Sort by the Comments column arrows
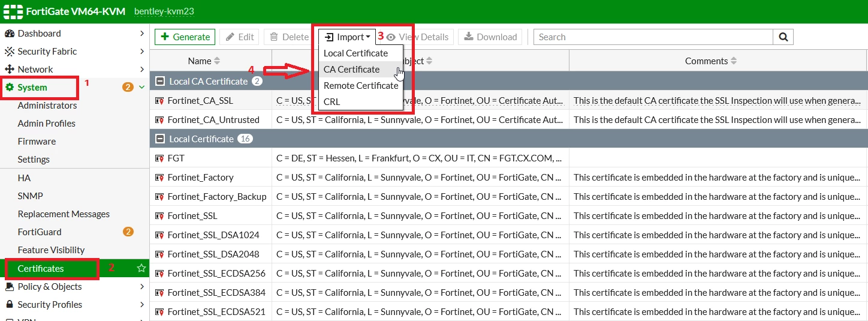This screenshot has width=868, height=321. pyautogui.click(x=734, y=61)
